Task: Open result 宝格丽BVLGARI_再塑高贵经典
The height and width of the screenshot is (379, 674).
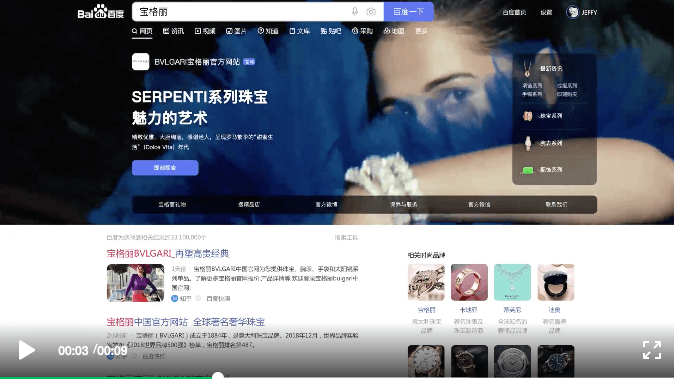Action: (168, 254)
